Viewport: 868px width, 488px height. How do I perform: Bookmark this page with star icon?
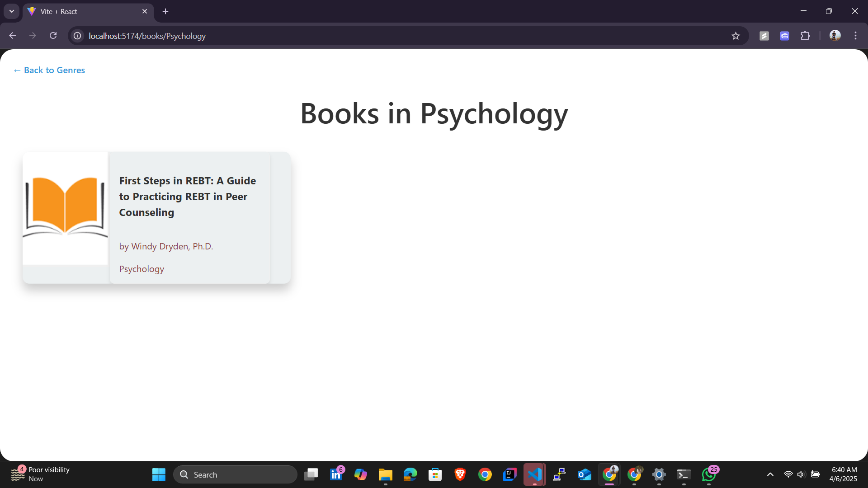point(736,36)
